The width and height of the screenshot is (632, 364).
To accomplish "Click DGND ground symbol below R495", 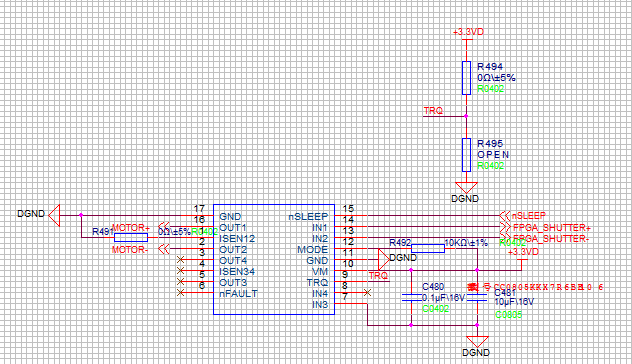I will pos(466,187).
